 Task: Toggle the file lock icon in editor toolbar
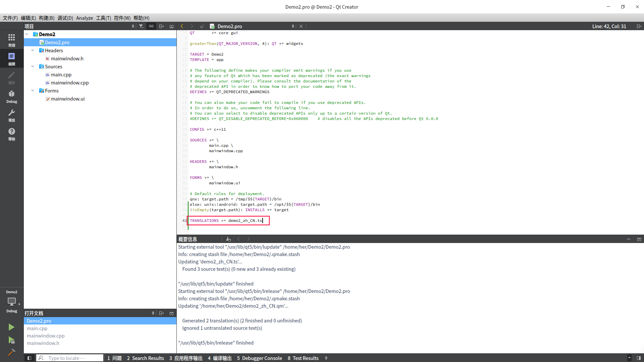[x=202, y=26]
